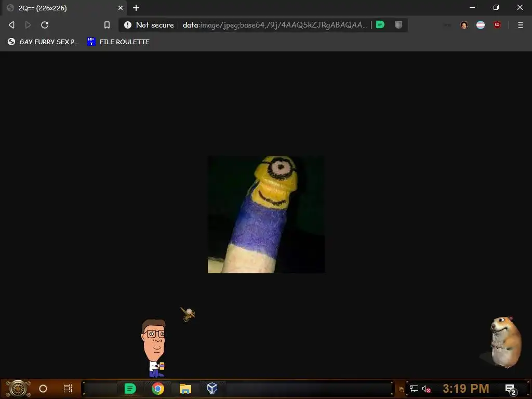Image resolution: width=532 pixels, height=399 pixels.
Task: Click the small tray icon left of network
Action: [402, 389]
